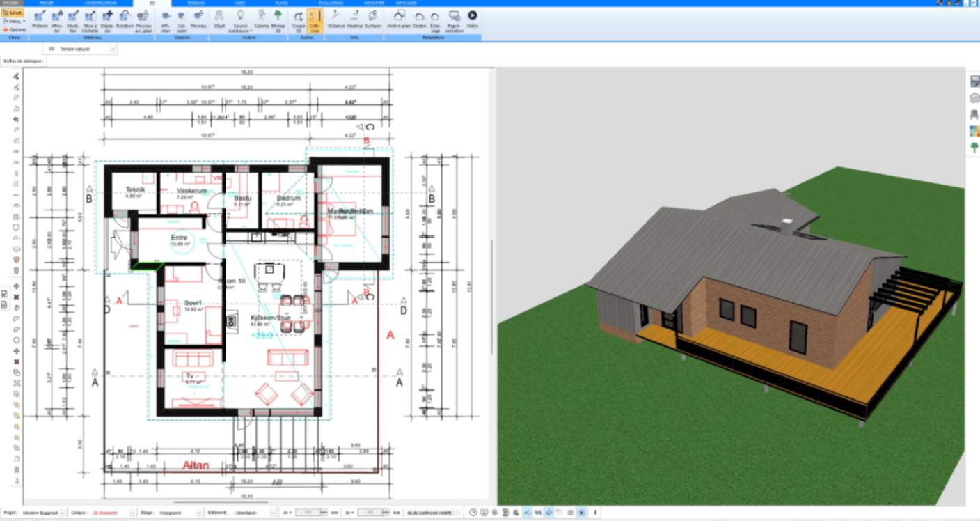Screen dimensions: 980x521
Task: Open the Ombre settings icon
Action: 420,19
